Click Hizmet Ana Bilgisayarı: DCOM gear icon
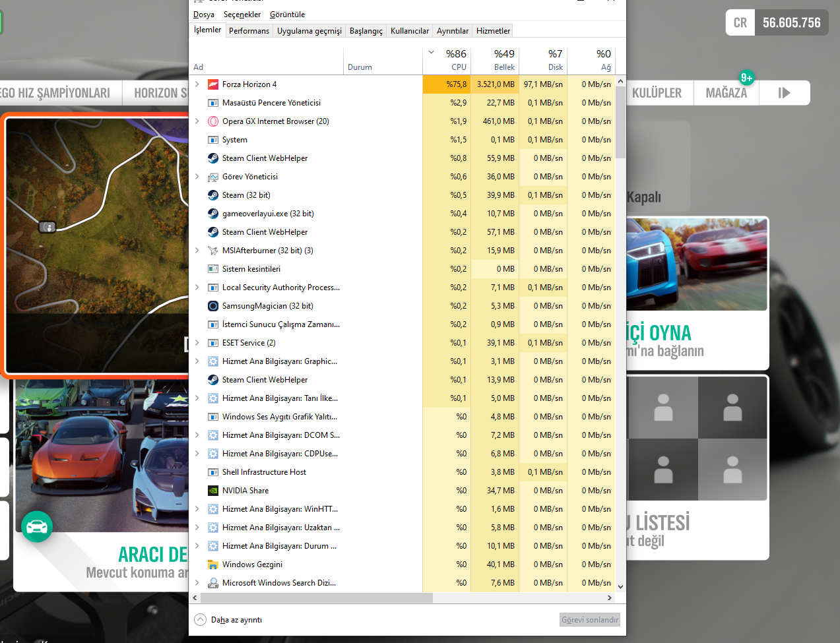Viewport: 840px width, 643px height. point(213,435)
